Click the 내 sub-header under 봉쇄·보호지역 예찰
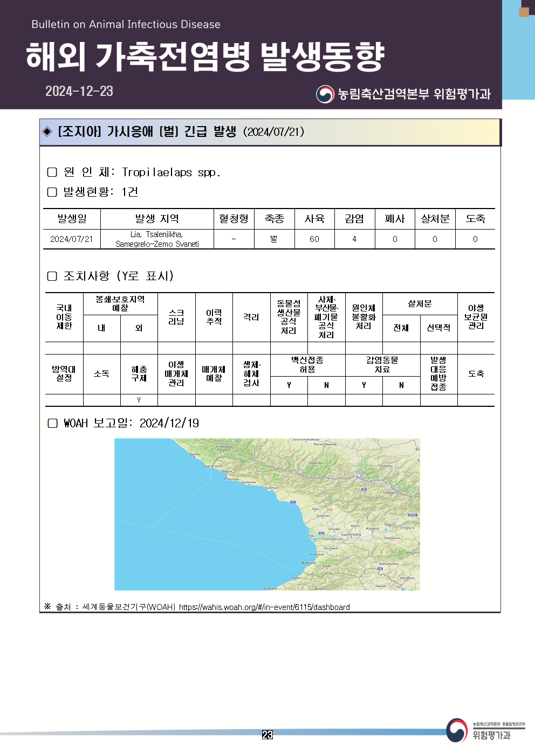Screen dimensions: 535x756 [101, 328]
